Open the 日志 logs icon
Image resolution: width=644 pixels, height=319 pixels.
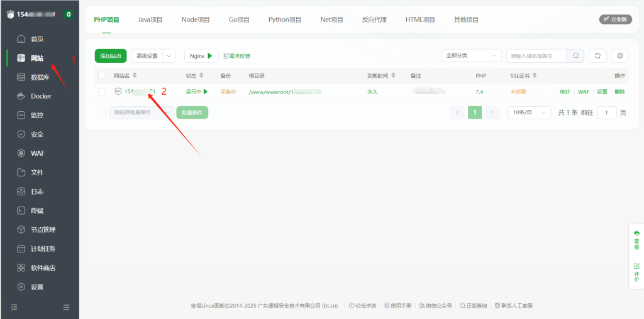[x=21, y=192]
